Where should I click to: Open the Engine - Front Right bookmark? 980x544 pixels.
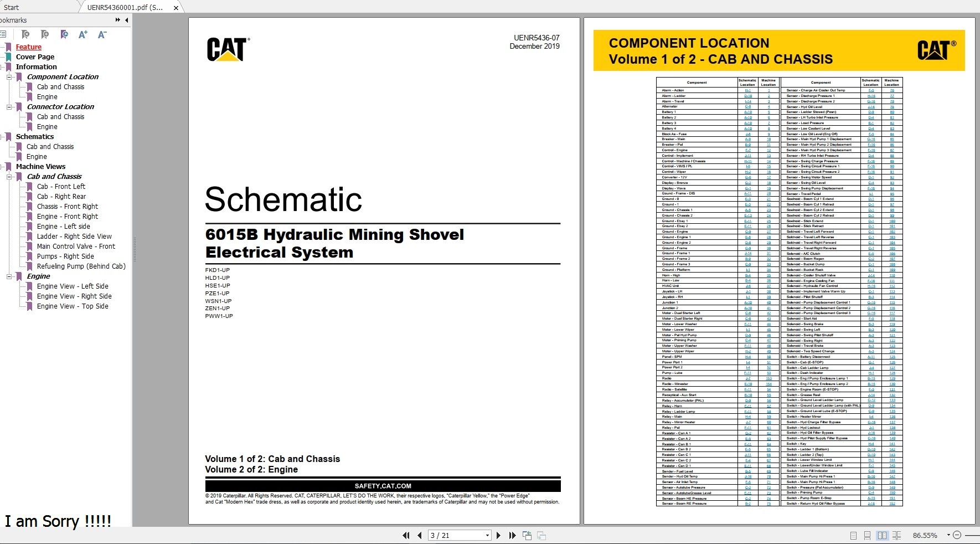68,217
